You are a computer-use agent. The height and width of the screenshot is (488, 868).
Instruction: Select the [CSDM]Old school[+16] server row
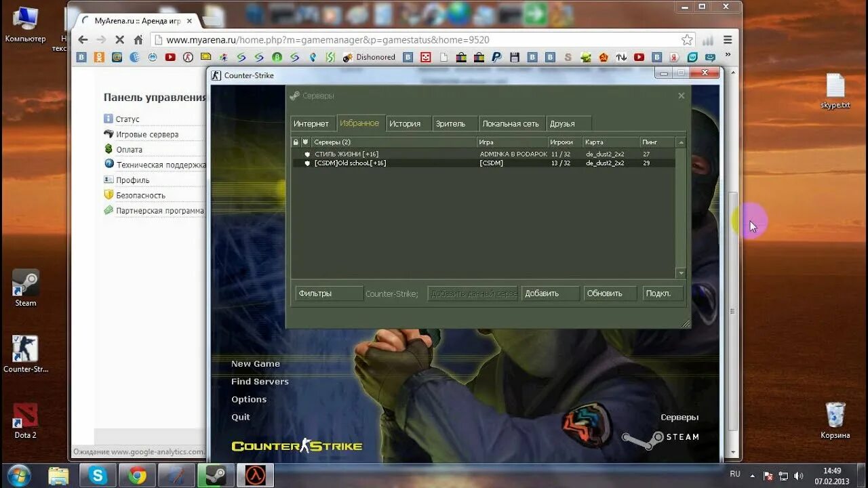(x=484, y=163)
